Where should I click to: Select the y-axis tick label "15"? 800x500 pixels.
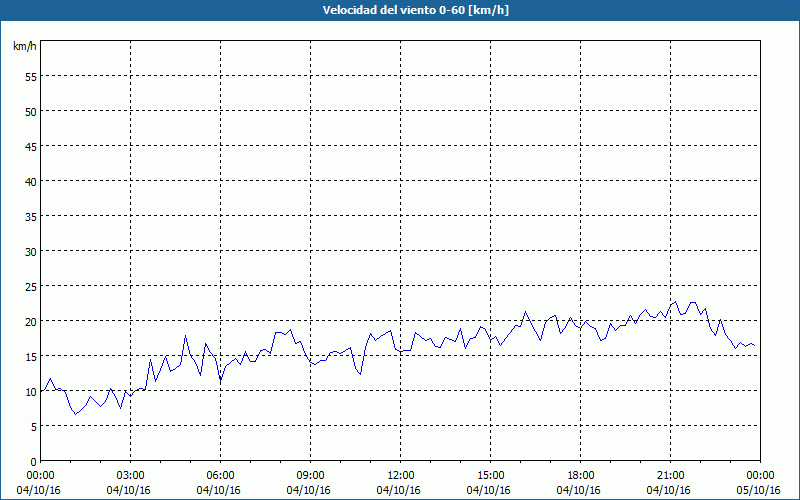[31, 356]
